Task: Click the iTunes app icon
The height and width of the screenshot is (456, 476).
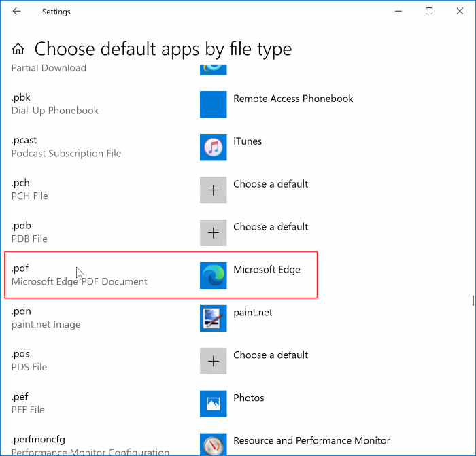Action: [x=213, y=147]
